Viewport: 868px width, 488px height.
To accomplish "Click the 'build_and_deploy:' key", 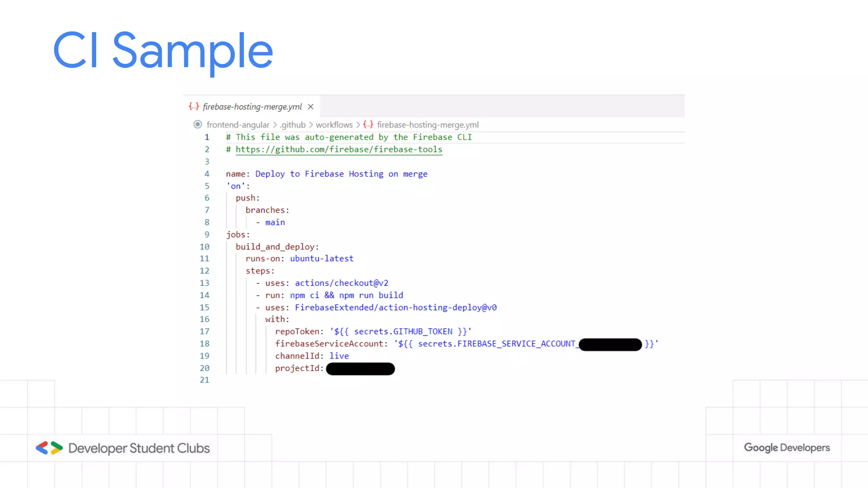I will [x=277, y=247].
